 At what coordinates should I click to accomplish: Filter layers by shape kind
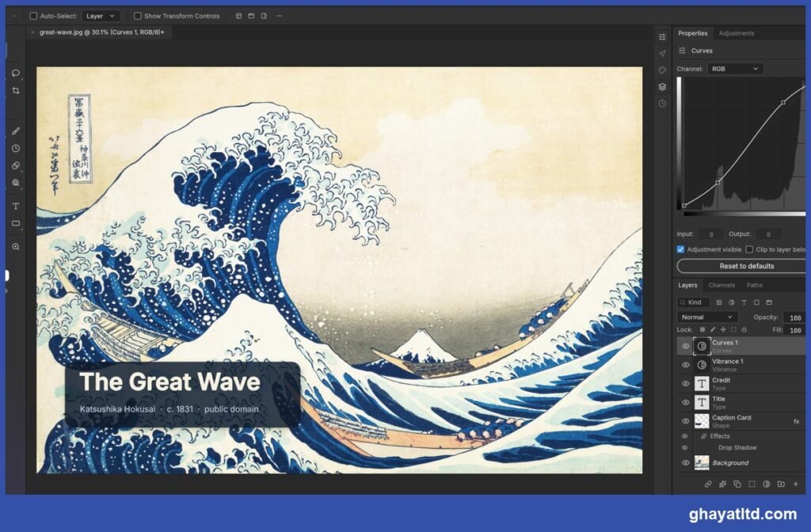tap(756, 302)
